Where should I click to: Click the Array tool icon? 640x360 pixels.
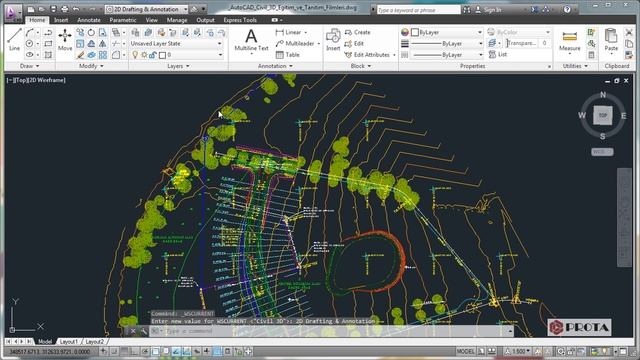tap(102, 54)
